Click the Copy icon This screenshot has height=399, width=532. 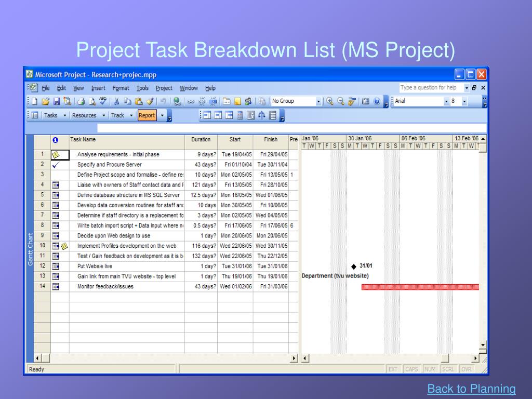[x=128, y=101]
